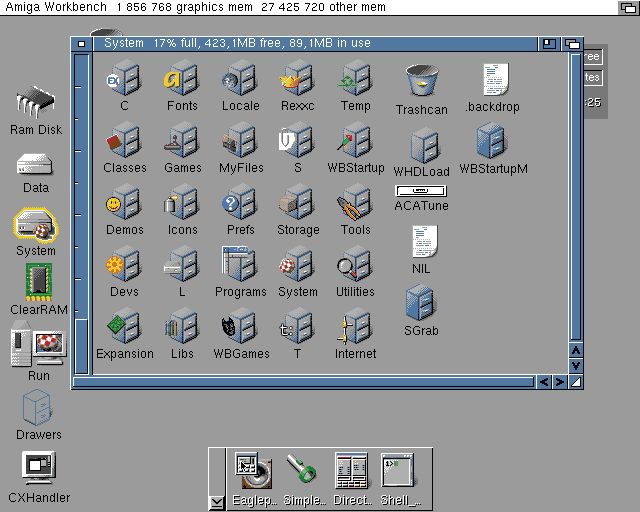Viewport: 640px width, 512px height.
Task: Select the NIL file icon
Action: [424, 242]
